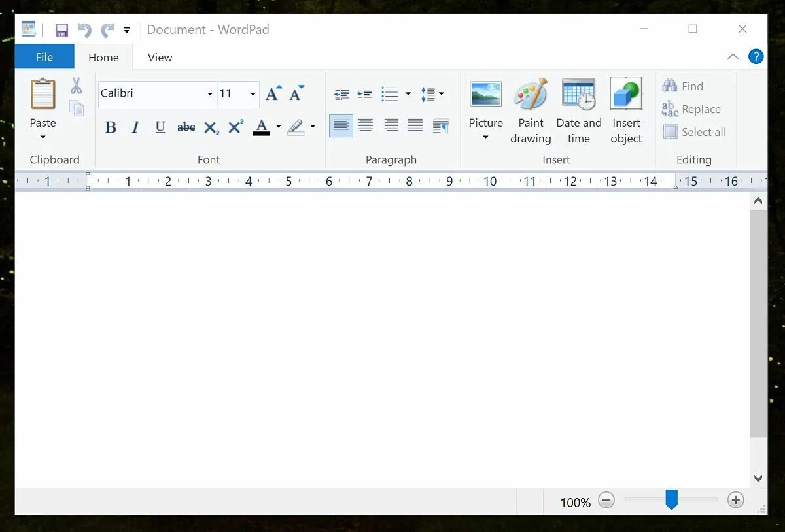Toggle subscript formatting
This screenshot has height=532, width=785.
[211, 127]
